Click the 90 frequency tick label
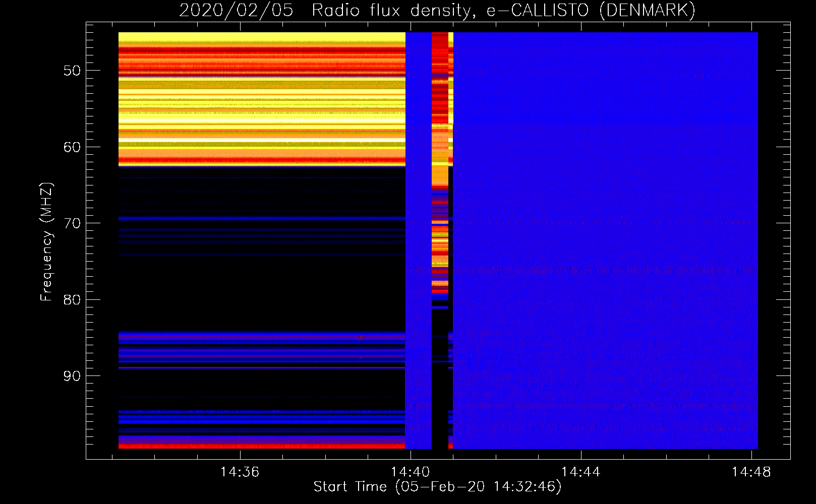This screenshot has height=504, width=816. 72,376
